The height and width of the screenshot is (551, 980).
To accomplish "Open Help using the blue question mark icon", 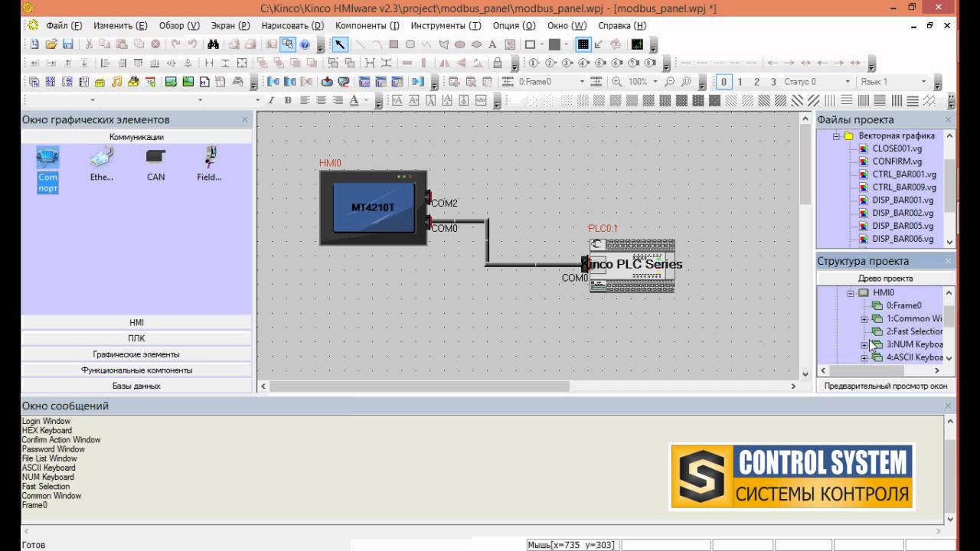I will pos(305,44).
